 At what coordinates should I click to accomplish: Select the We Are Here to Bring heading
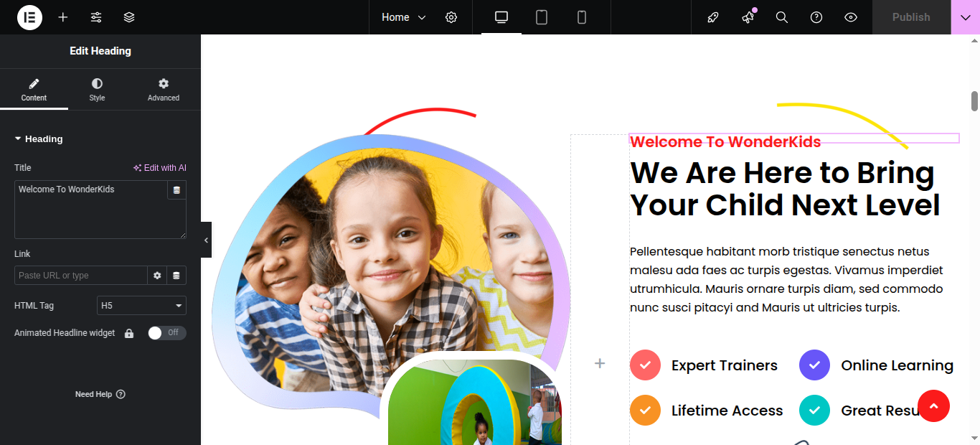785,189
